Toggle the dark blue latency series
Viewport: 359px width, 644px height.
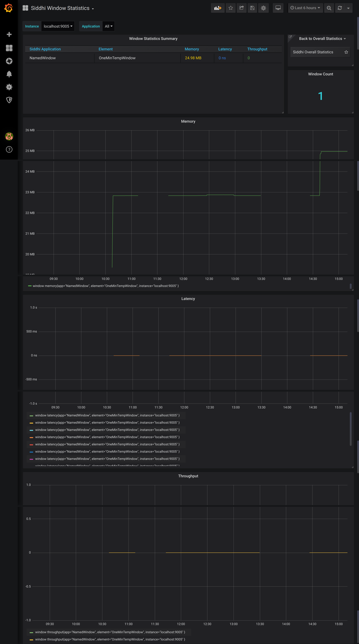[107, 451]
